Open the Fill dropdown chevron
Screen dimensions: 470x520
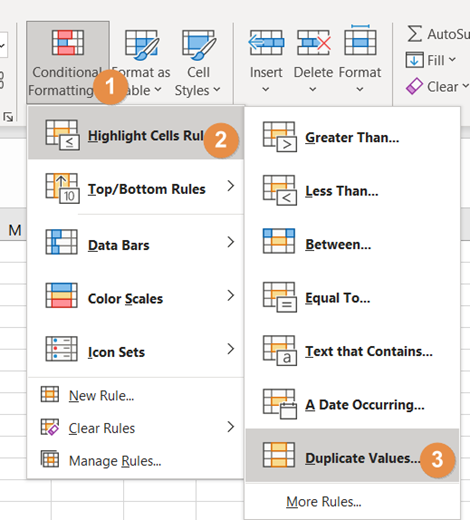click(452, 60)
